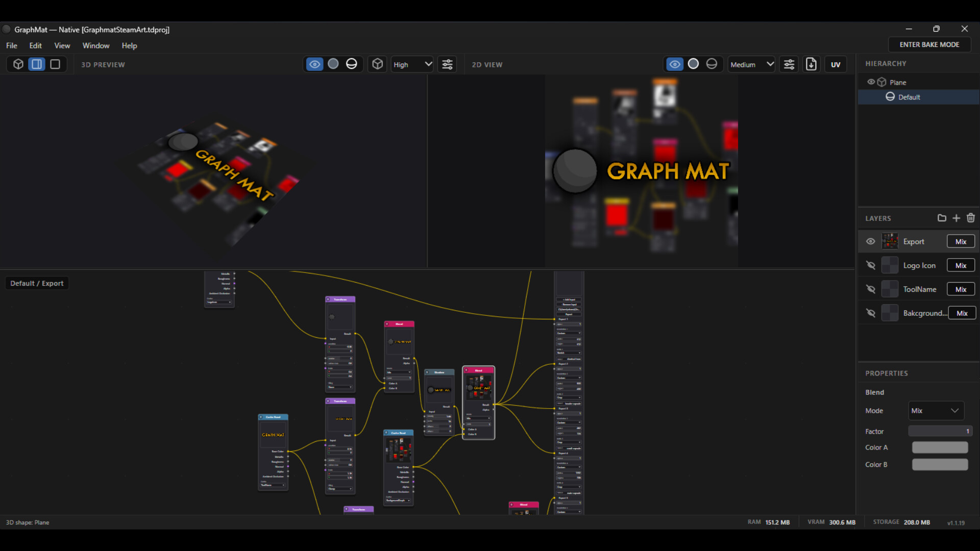980x551 pixels.
Task: Hide the Export layer eye icon
Action: (x=871, y=241)
